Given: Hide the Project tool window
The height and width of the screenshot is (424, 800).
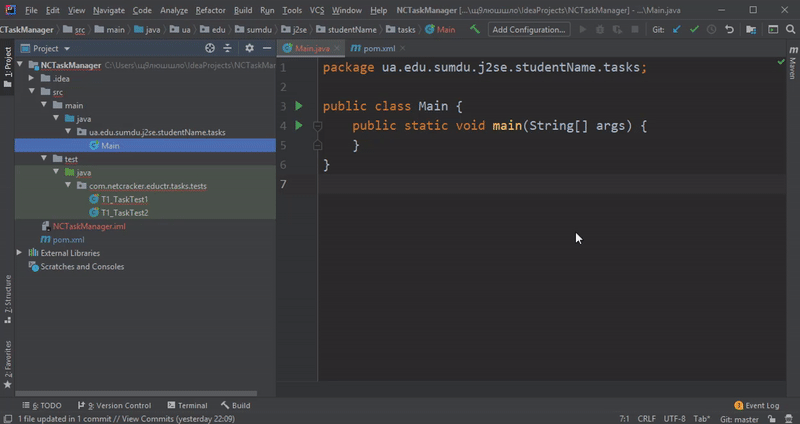Looking at the screenshot, I should point(267,48).
